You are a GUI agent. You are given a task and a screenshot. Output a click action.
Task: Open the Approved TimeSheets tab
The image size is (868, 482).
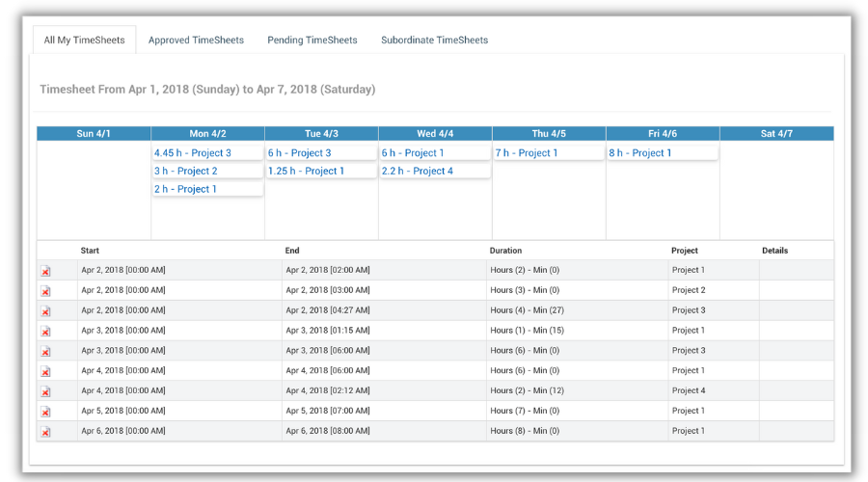point(196,40)
